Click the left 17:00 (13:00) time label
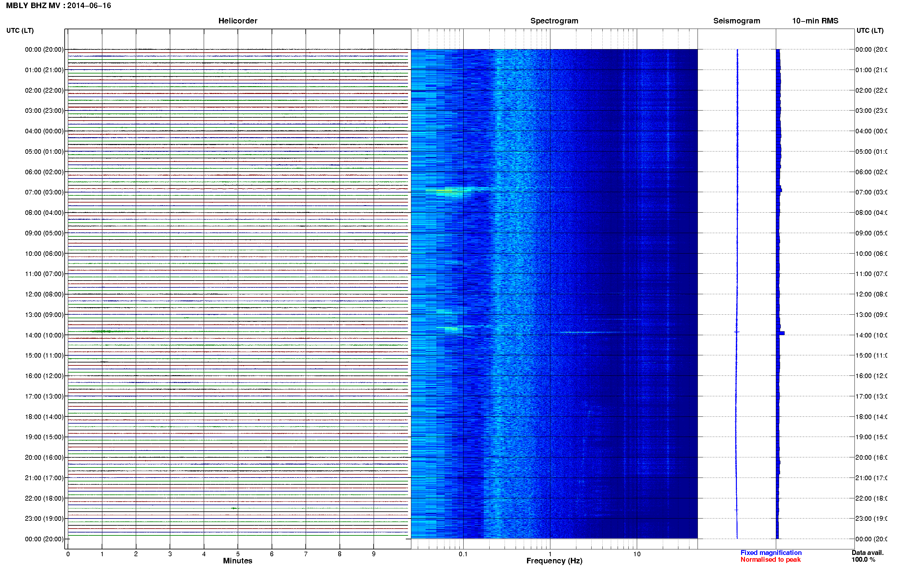The image size is (924, 578). pyautogui.click(x=44, y=396)
